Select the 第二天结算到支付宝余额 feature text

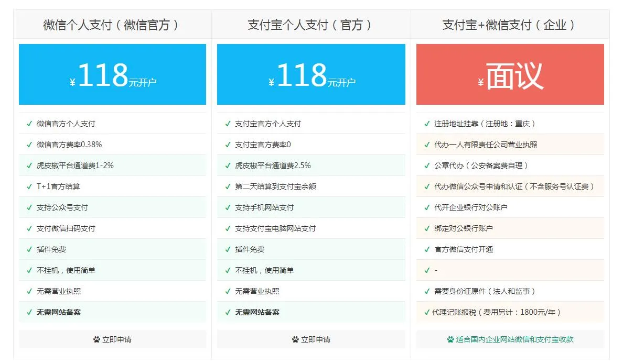275,186
